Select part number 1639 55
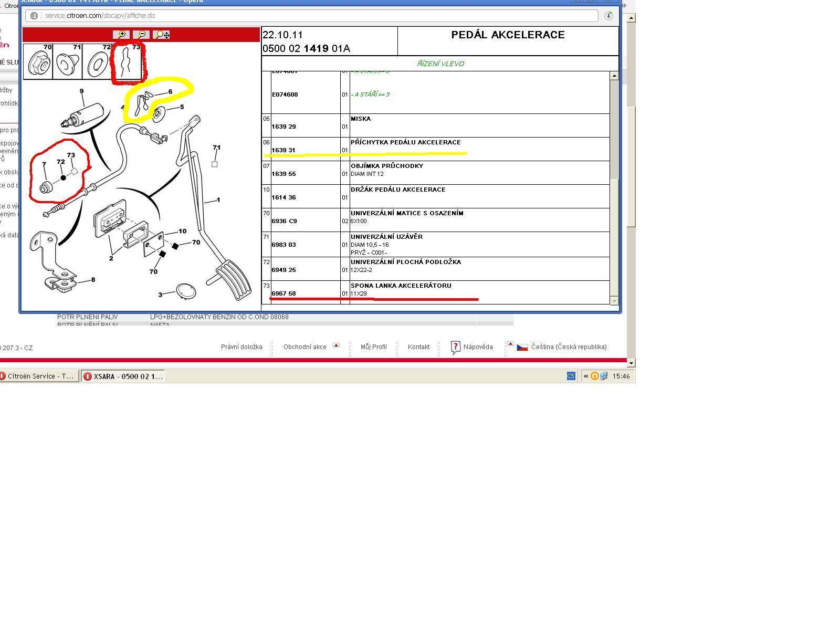Viewport: 840px width, 630px height. point(283,174)
